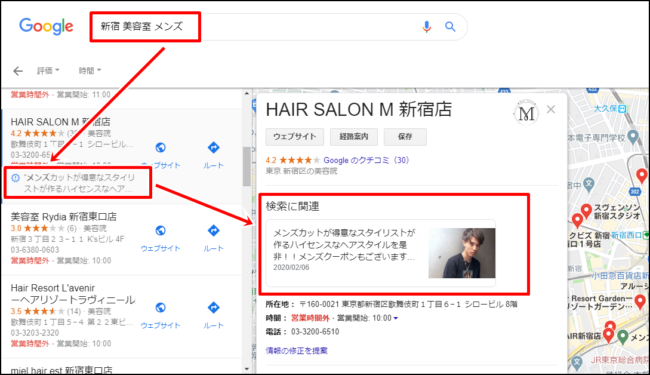This screenshot has height=375, width=650.
Task: Click the Google logo
Action: (46, 27)
